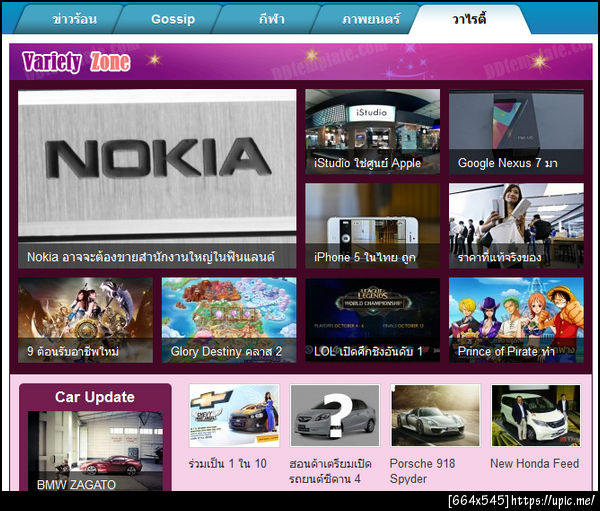Open the Glory Destiny คลาส 2 thumbnail
The height and width of the screenshot is (511, 600).
[229, 320]
